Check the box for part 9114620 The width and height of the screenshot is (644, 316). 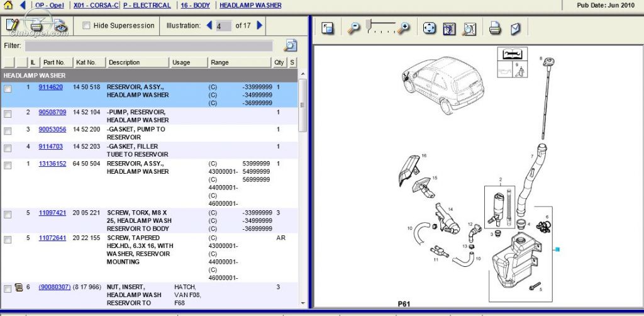[8, 88]
